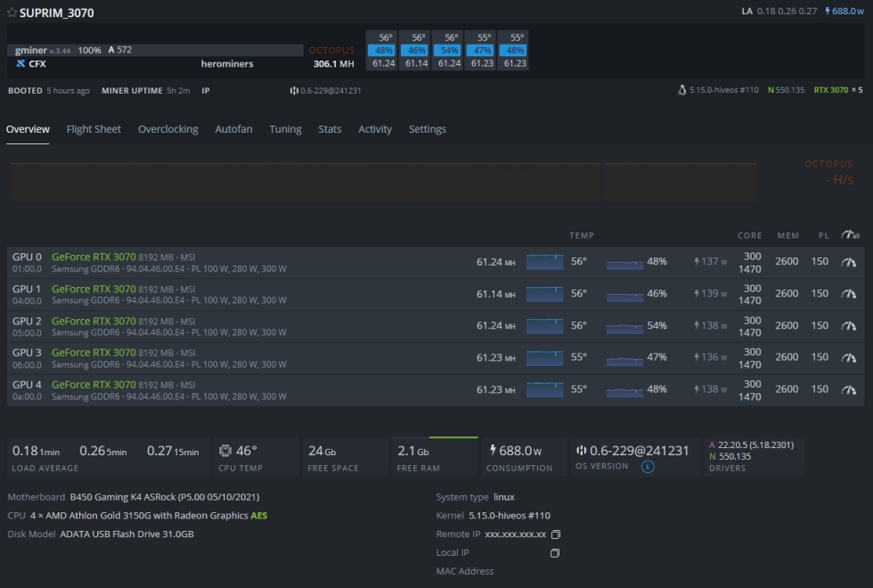
Task: Select the top GPU card showing 47% fan
Action: (x=482, y=50)
